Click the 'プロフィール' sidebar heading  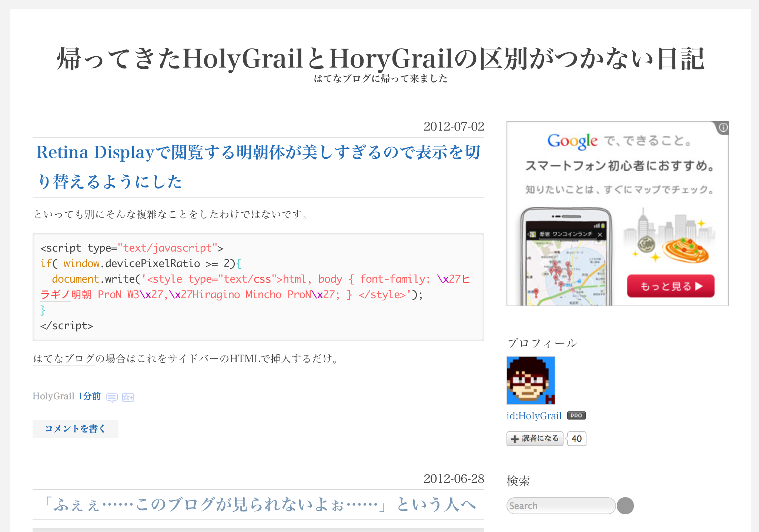(x=542, y=343)
